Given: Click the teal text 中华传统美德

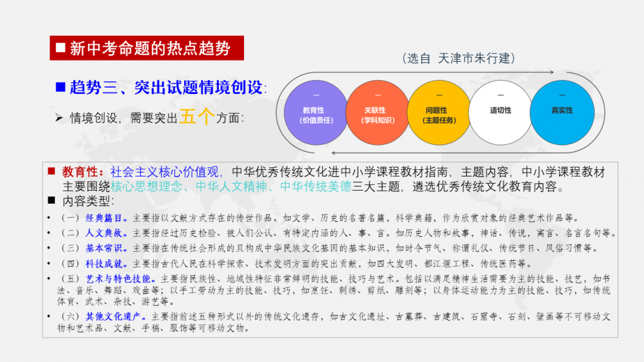Looking at the screenshot, I should click(x=316, y=187).
